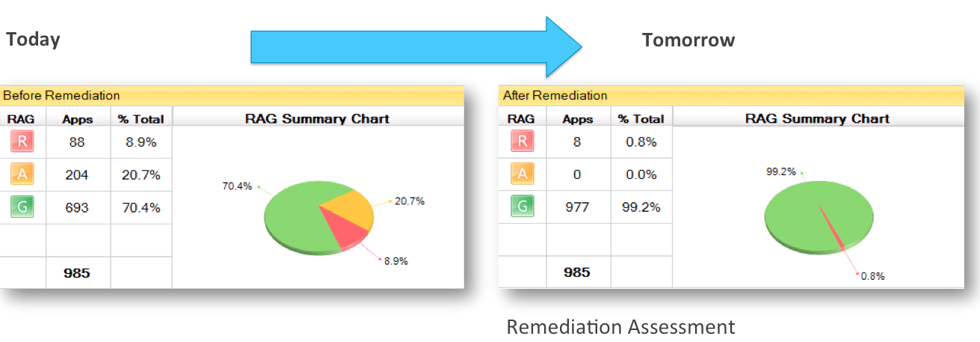Click the Remediation Assessment caption text
This screenshot has width=980, height=342.
click(620, 327)
